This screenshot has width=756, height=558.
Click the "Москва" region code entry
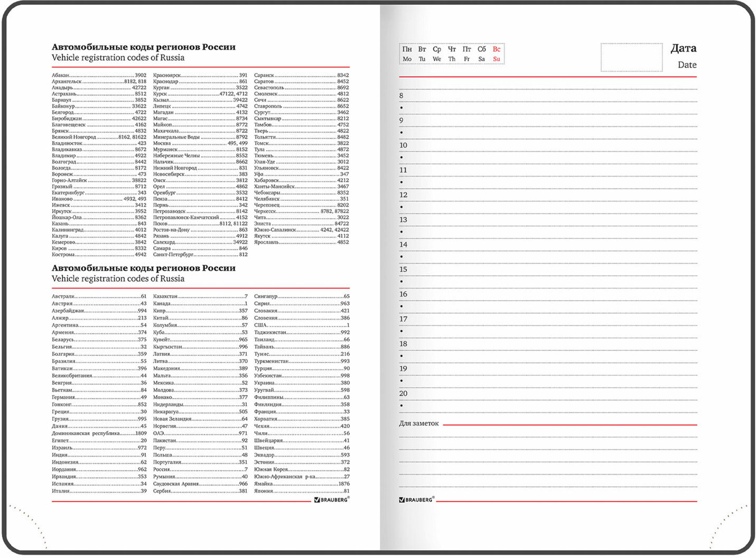[162, 143]
